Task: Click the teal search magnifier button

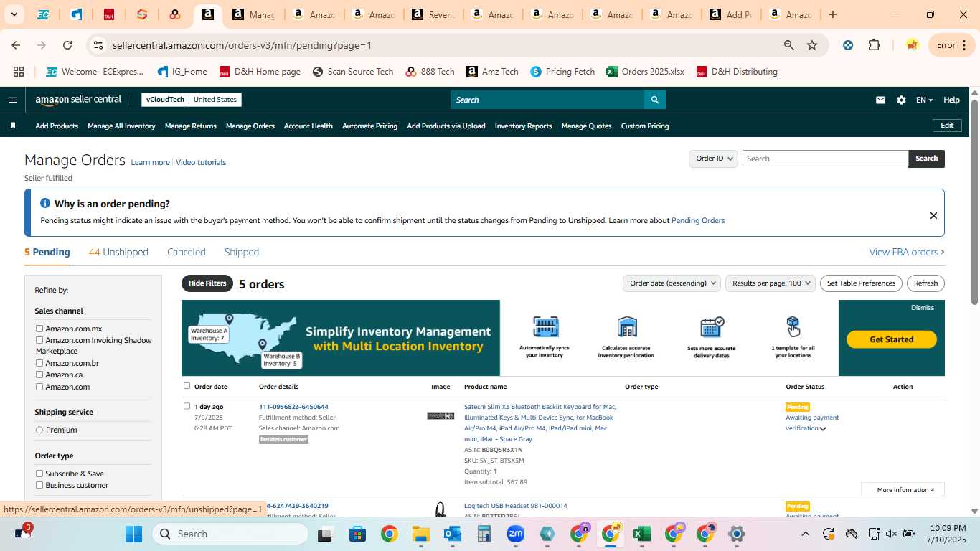Action: (x=654, y=100)
